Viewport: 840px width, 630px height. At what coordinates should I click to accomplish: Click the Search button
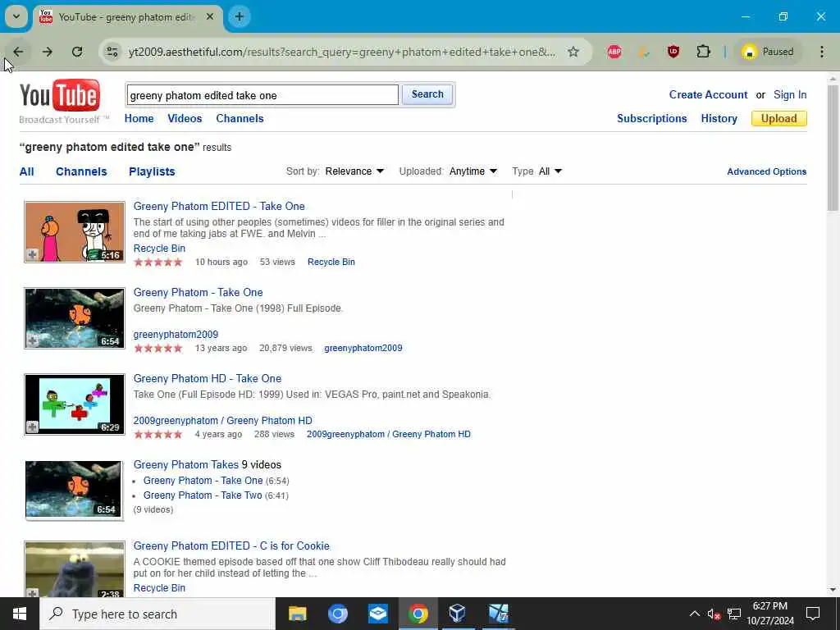pyautogui.click(x=427, y=94)
